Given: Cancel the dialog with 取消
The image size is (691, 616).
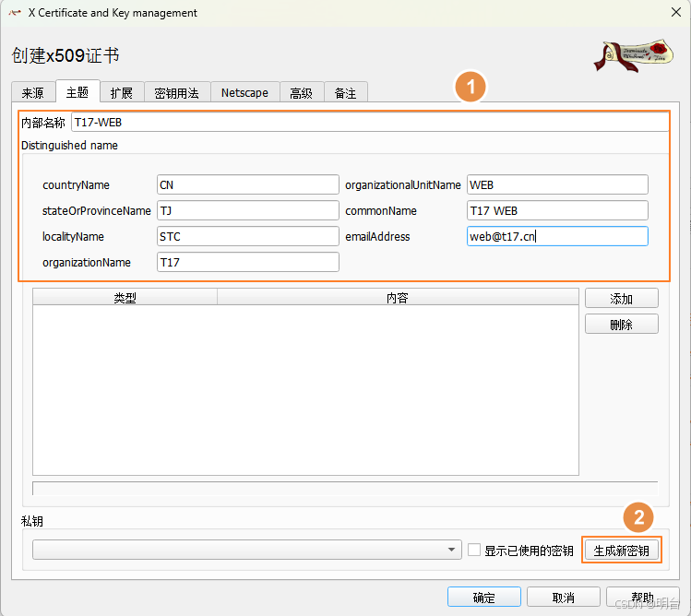Looking at the screenshot, I should point(563,597).
